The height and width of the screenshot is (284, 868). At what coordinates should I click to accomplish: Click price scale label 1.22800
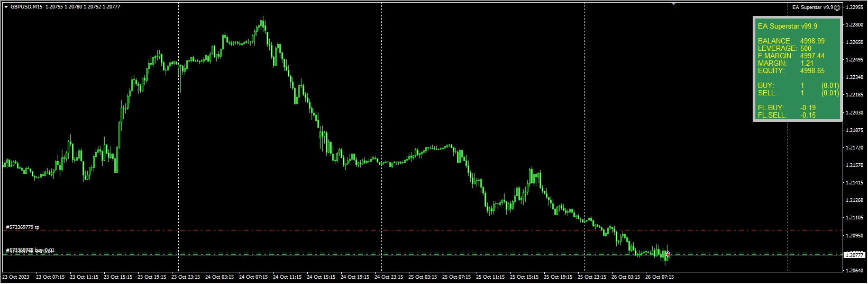click(855, 25)
